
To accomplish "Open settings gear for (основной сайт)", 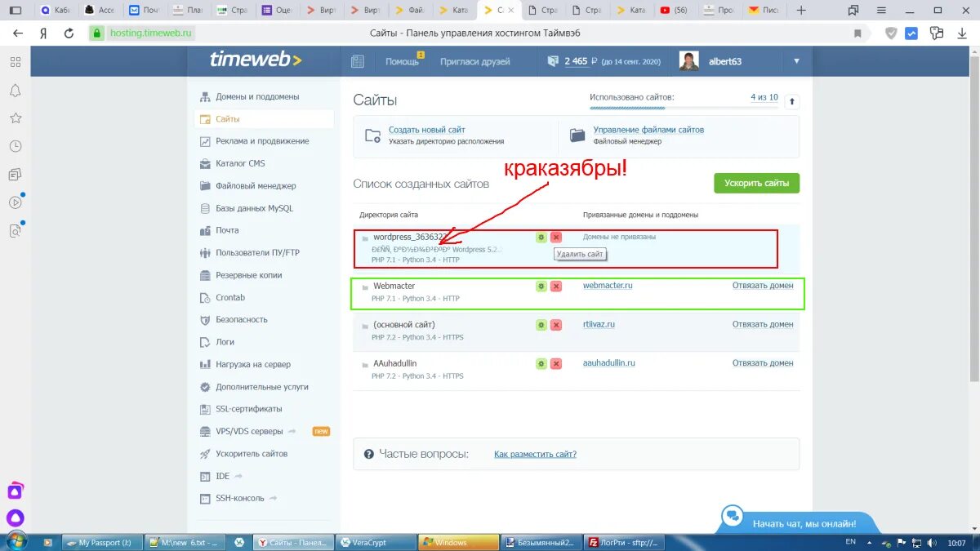I will [x=541, y=325].
